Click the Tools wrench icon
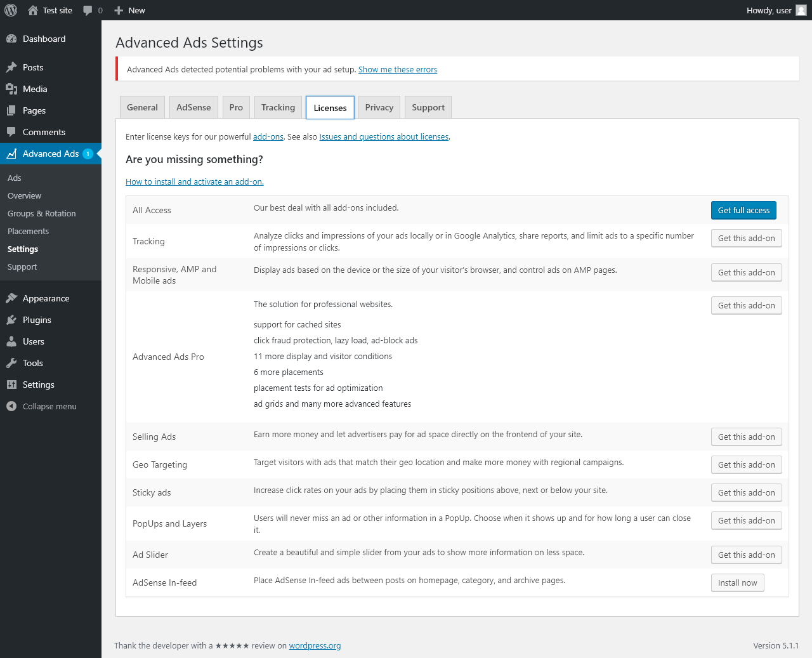 point(11,363)
